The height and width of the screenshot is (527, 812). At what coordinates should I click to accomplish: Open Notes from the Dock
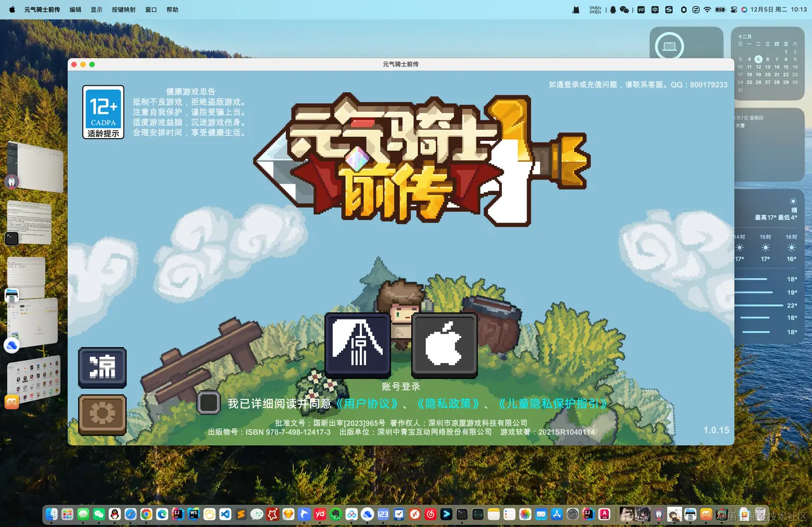493,514
